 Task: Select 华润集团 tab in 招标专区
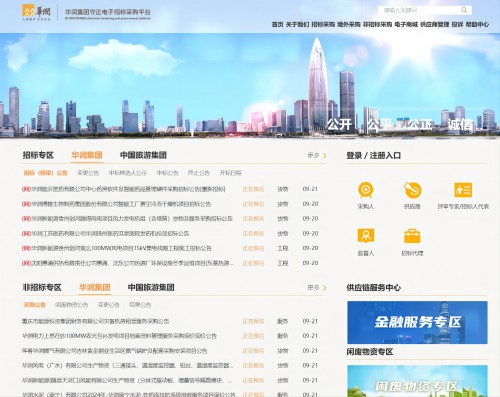click(87, 155)
